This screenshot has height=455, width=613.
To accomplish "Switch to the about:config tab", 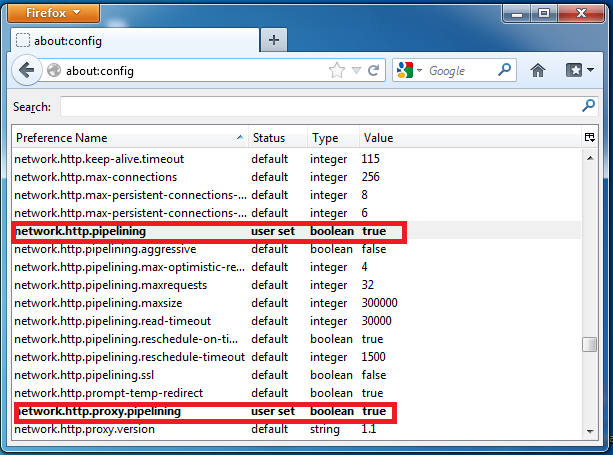I will coord(130,41).
